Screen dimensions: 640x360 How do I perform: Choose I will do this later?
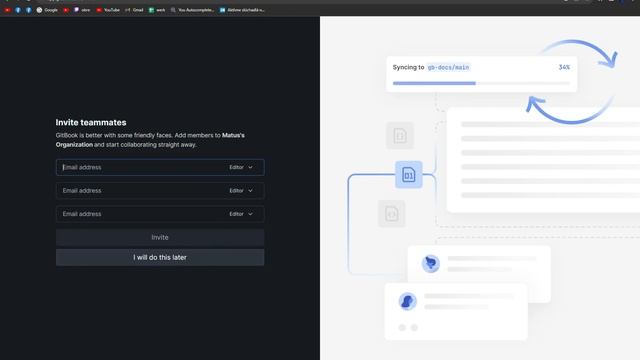point(160,258)
